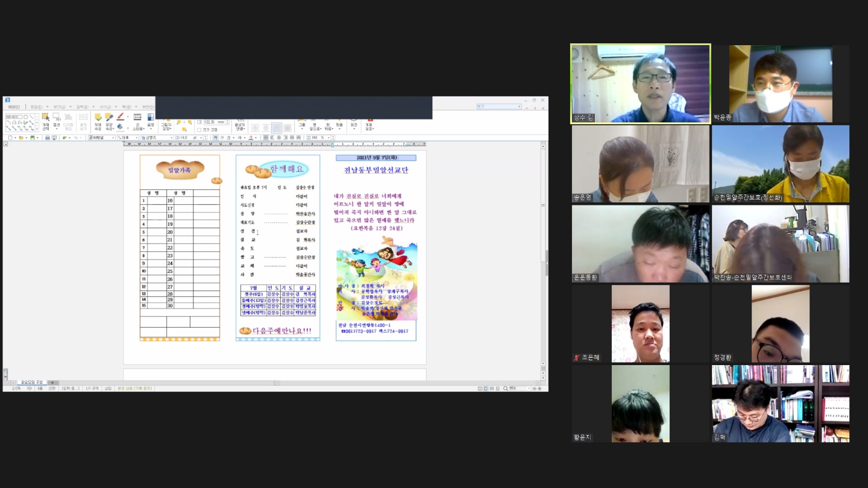Switch to the 화요모임 주보 document tab
The height and width of the screenshot is (488, 868).
tap(32, 383)
